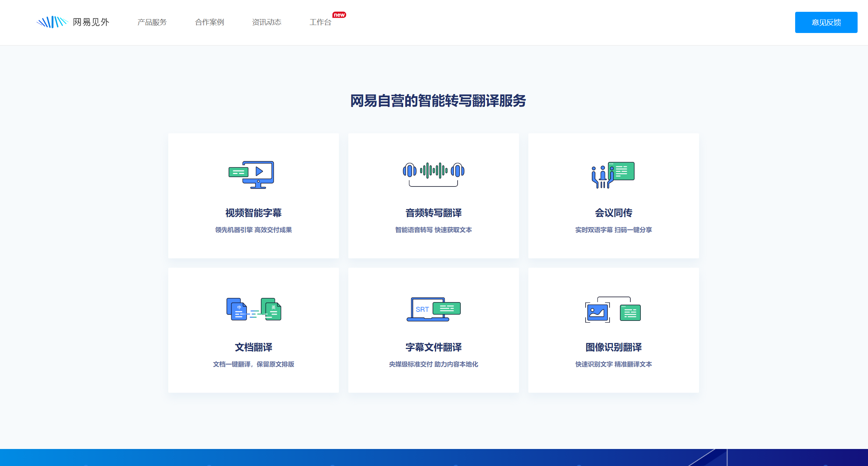Open the 字幕文件翻译 service card

(433, 330)
